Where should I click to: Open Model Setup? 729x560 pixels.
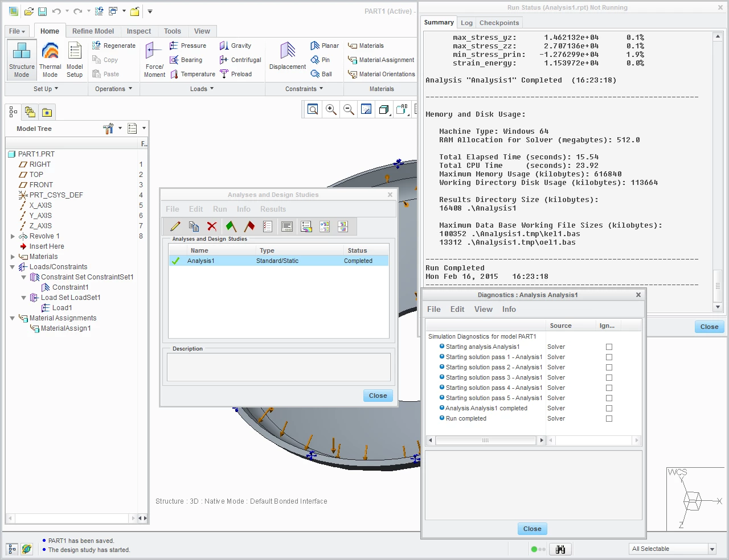pyautogui.click(x=75, y=60)
